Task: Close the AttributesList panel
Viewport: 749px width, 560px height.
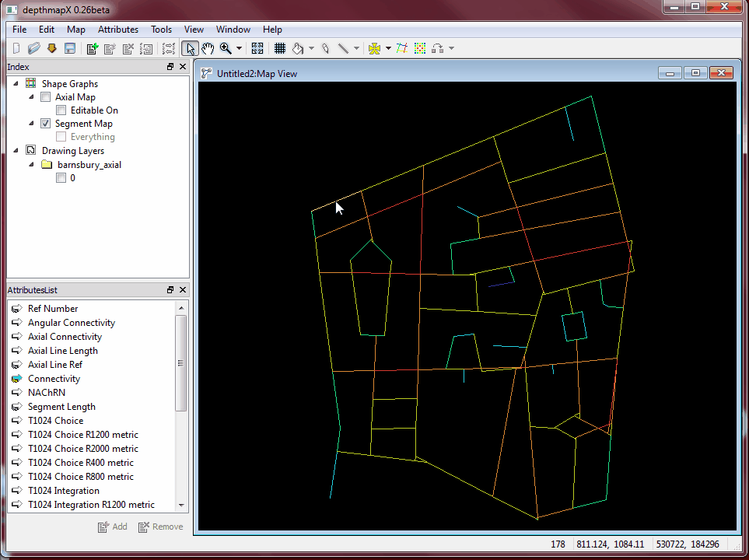Action: [183, 290]
